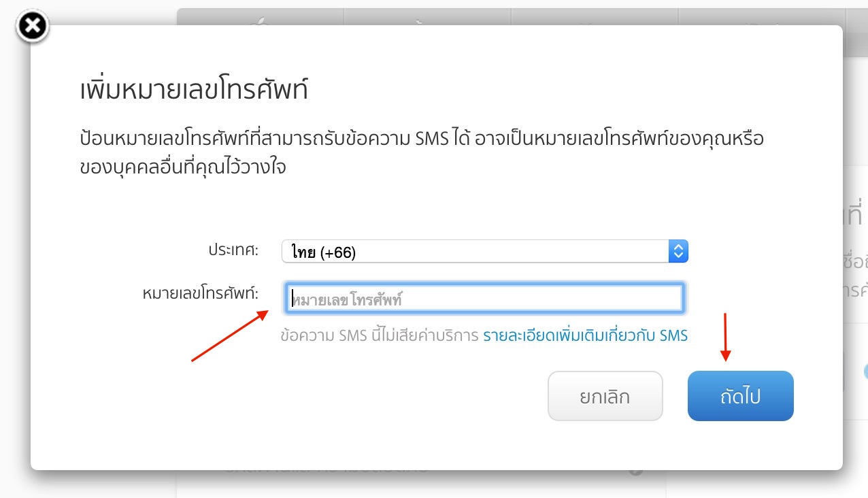
Task: Click the down arrow of the country combo box
Action: click(x=678, y=254)
